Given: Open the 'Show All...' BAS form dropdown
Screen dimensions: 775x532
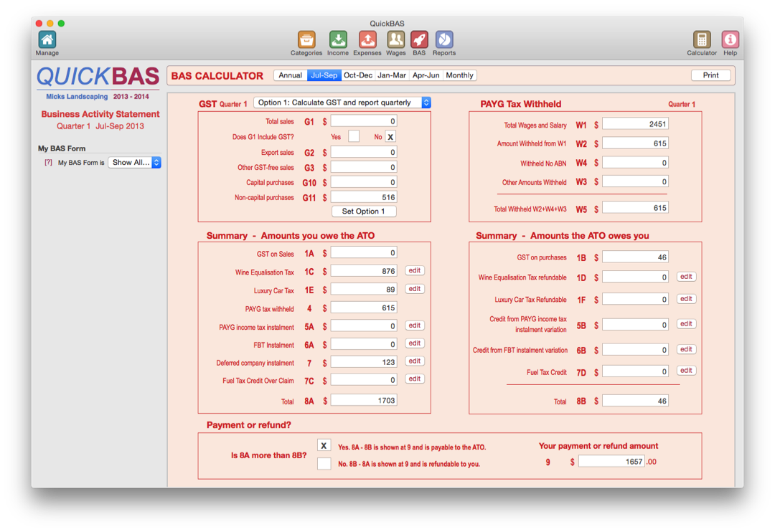Looking at the screenshot, I should point(134,162).
